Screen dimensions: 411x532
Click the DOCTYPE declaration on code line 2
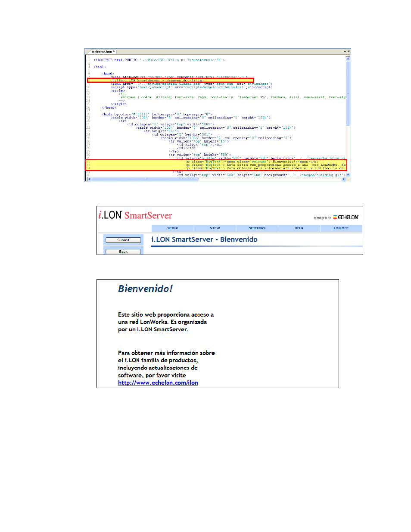[x=159, y=60]
